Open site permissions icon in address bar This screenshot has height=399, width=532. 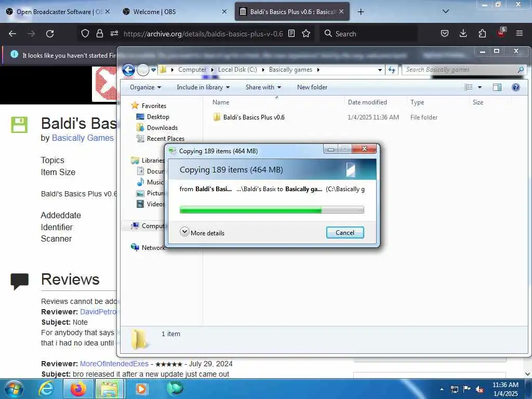(114, 33)
